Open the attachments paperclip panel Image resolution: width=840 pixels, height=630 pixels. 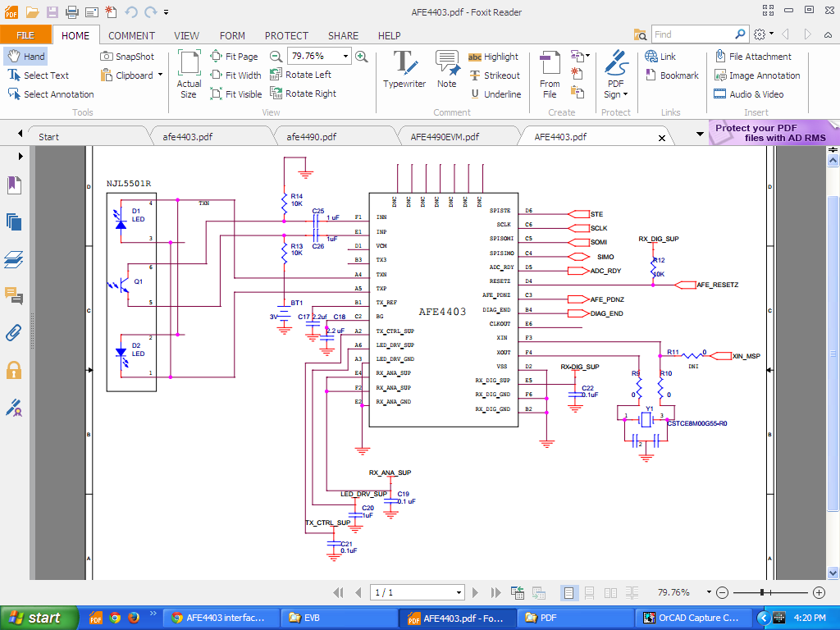point(14,333)
